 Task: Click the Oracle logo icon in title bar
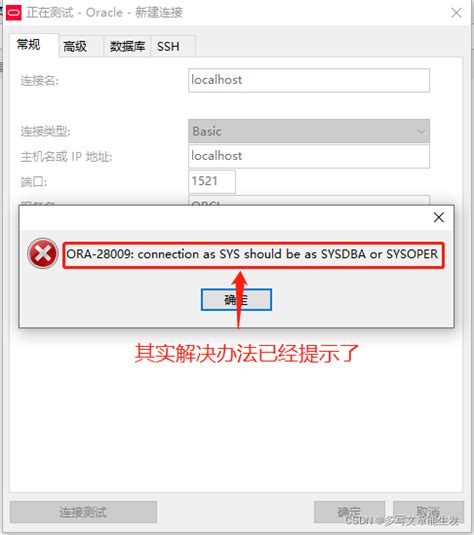coord(14,13)
